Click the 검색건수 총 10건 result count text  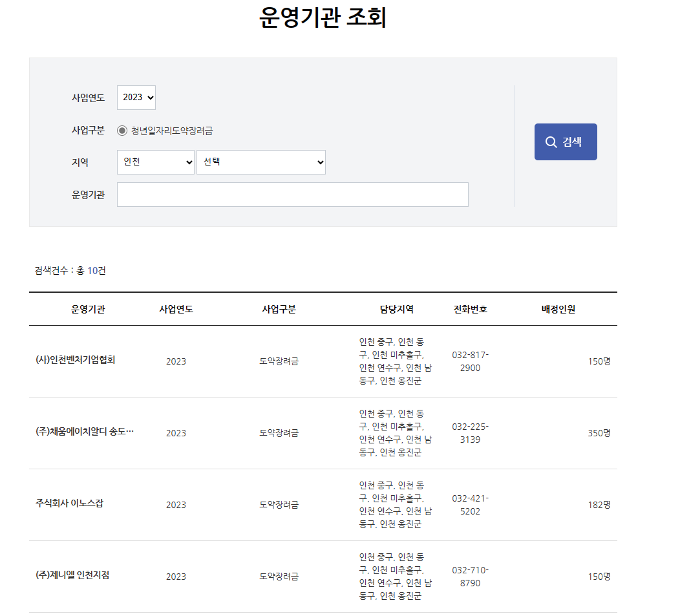point(70,271)
